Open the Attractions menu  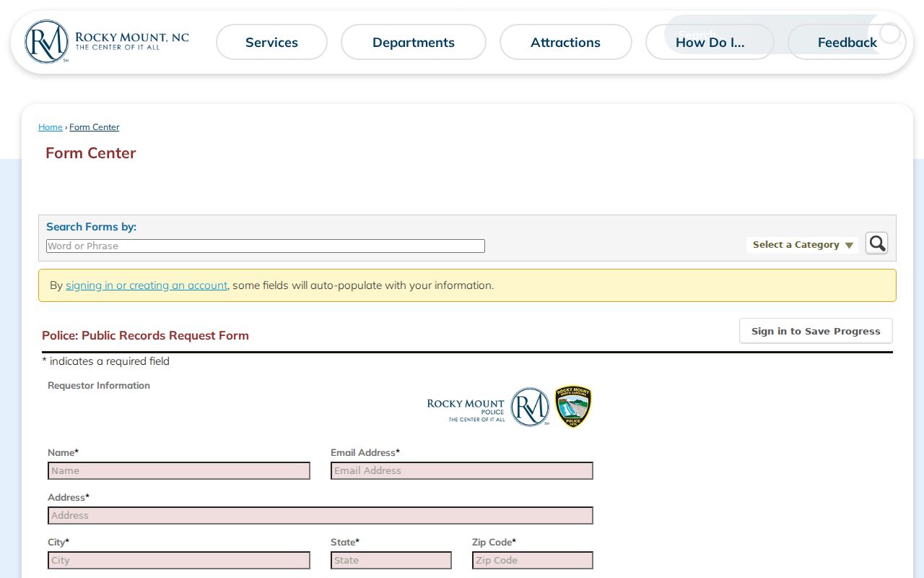click(566, 42)
